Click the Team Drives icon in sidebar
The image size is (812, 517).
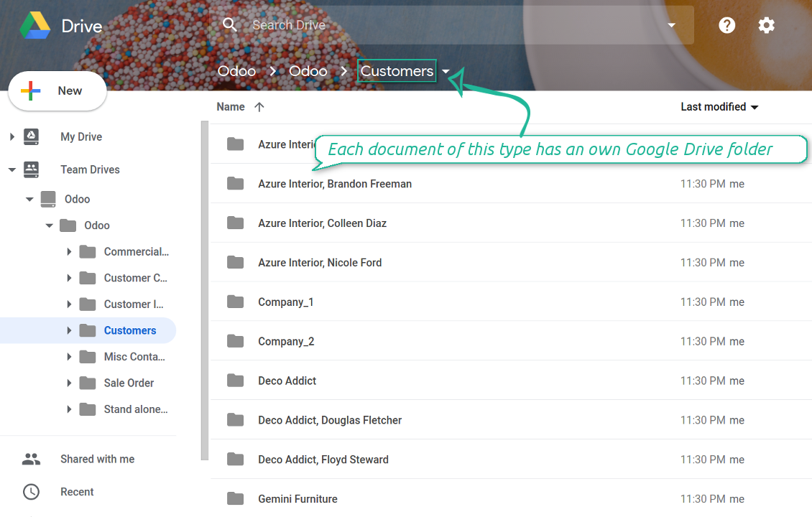pos(31,169)
